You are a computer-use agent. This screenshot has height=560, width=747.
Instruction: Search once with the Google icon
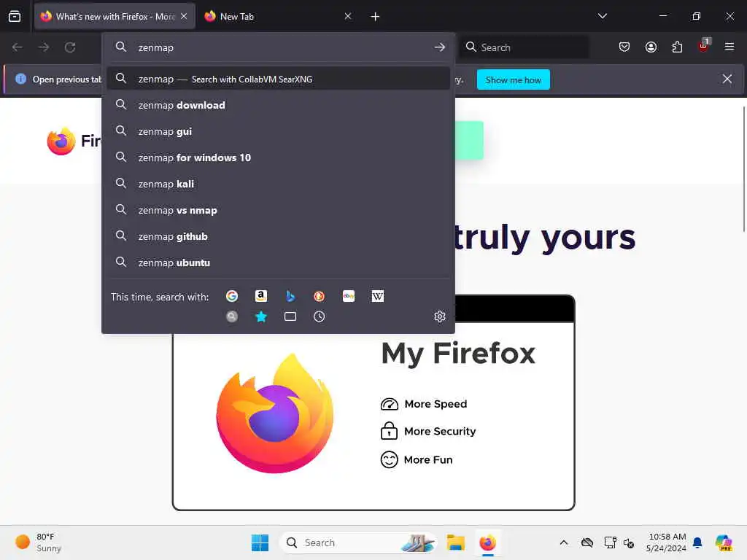click(232, 296)
